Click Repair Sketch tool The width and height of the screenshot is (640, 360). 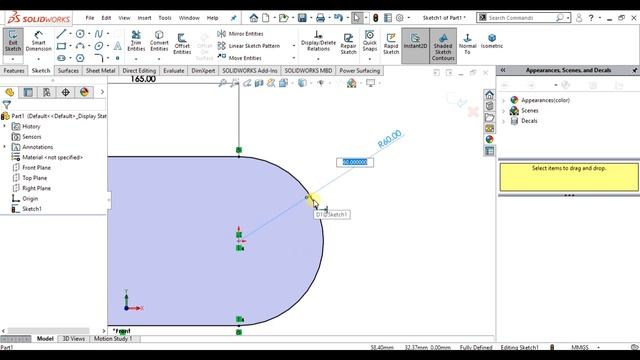(348, 43)
